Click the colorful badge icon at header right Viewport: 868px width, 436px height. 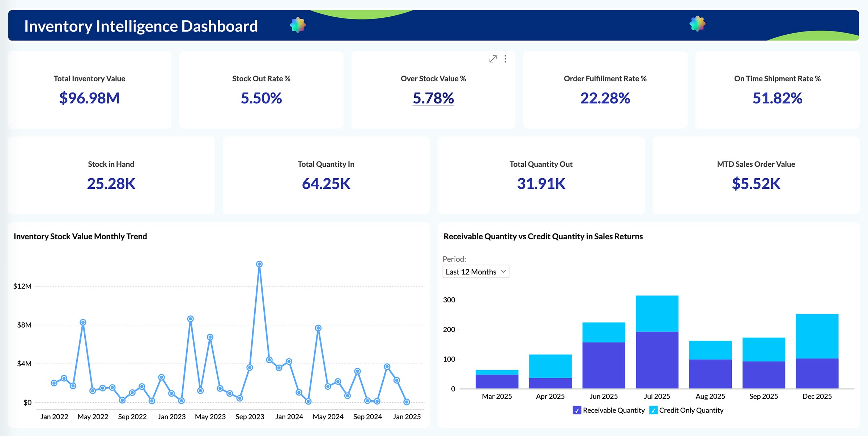click(697, 24)
